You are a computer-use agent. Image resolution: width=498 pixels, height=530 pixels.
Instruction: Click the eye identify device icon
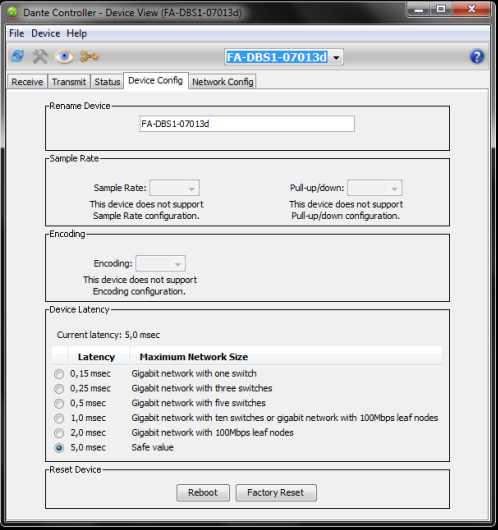[x=64, y=56]
